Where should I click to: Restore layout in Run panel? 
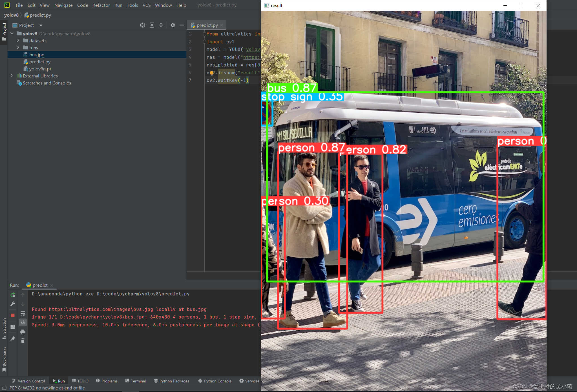click(13, 327)
